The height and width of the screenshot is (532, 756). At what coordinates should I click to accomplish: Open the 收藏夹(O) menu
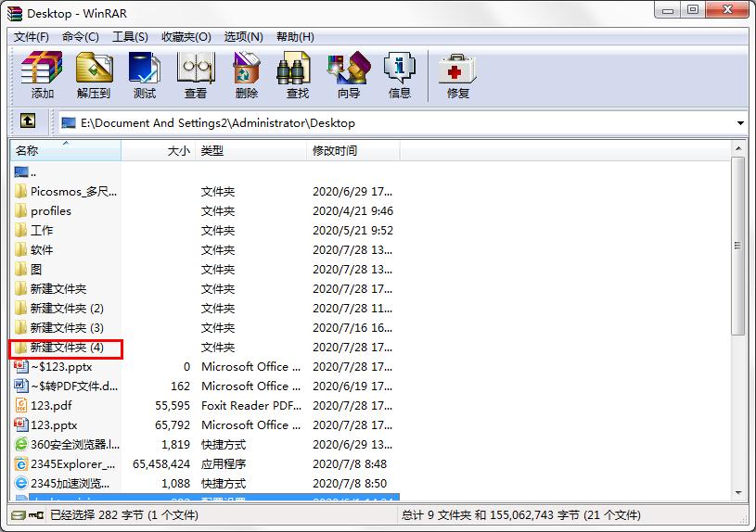tap(186, 37)
